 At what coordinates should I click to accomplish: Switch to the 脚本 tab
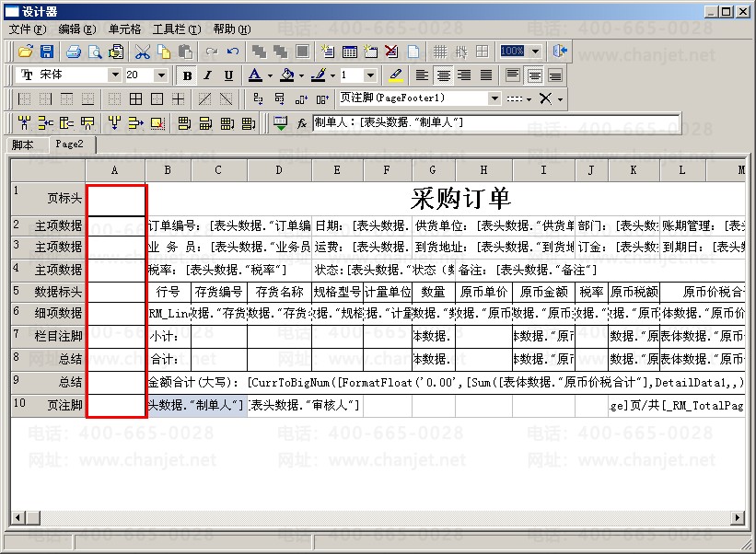pos(23,144)
